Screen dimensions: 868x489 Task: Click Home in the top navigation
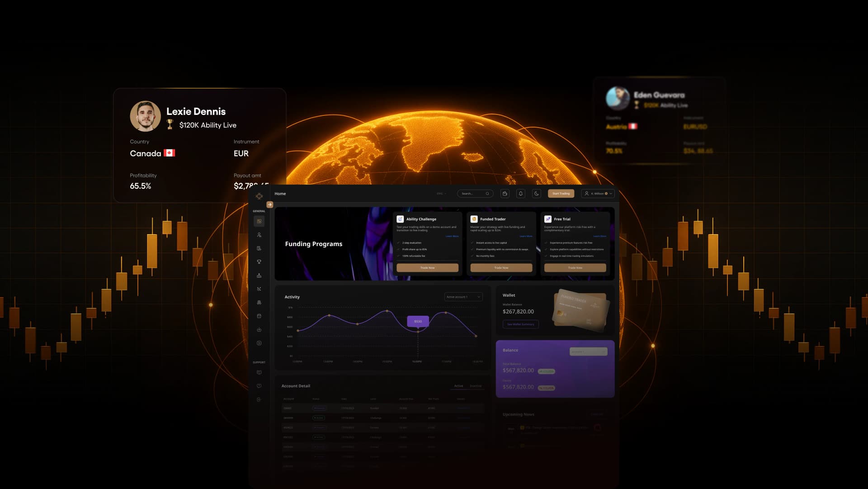tap(280, 194)
